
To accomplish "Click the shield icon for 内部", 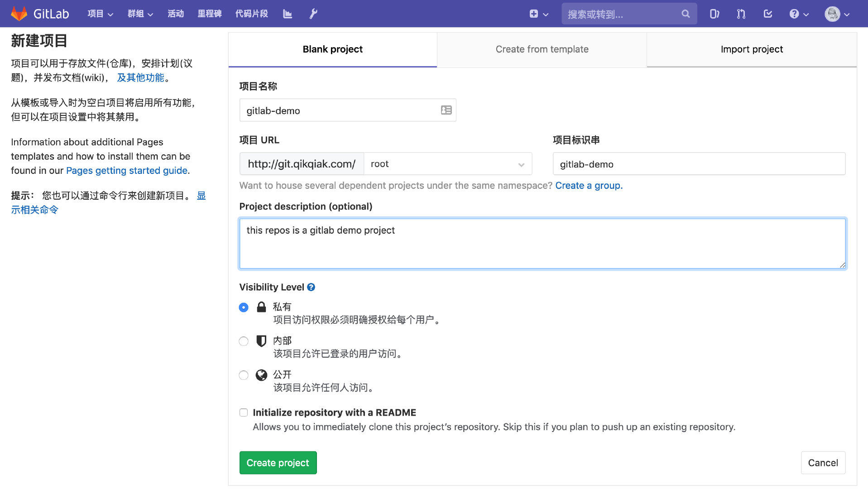I will pyautogui.click(x=261, y=341).
